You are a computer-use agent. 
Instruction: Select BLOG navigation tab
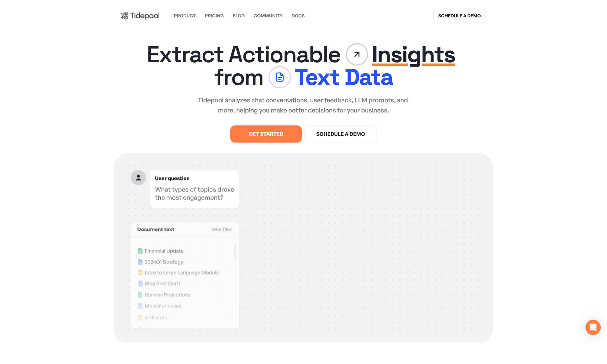tap(238, 15)
